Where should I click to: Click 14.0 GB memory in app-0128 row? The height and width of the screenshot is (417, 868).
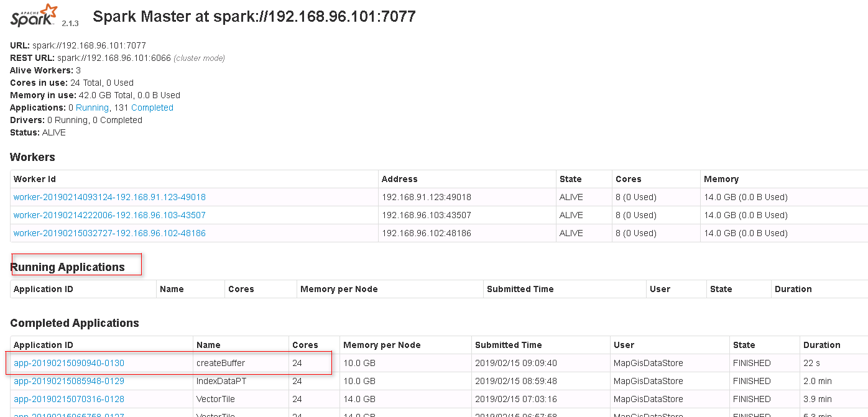(x=359, y=399)
